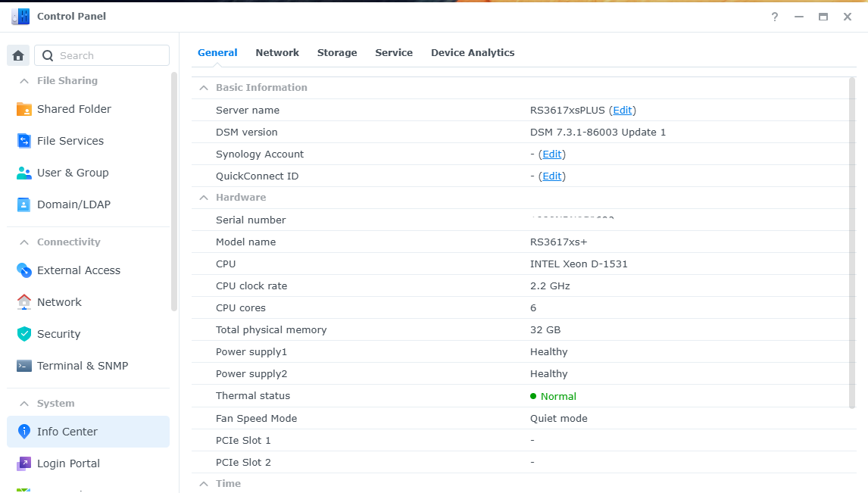The height and width of the screenshot is (493, 868).
Task: Click the 32 GB memory value
Action: pos(545,329)
